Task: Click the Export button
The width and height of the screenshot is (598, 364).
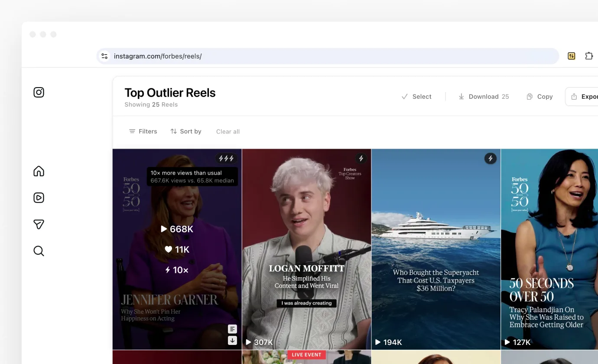Action: tap(582, 97)
